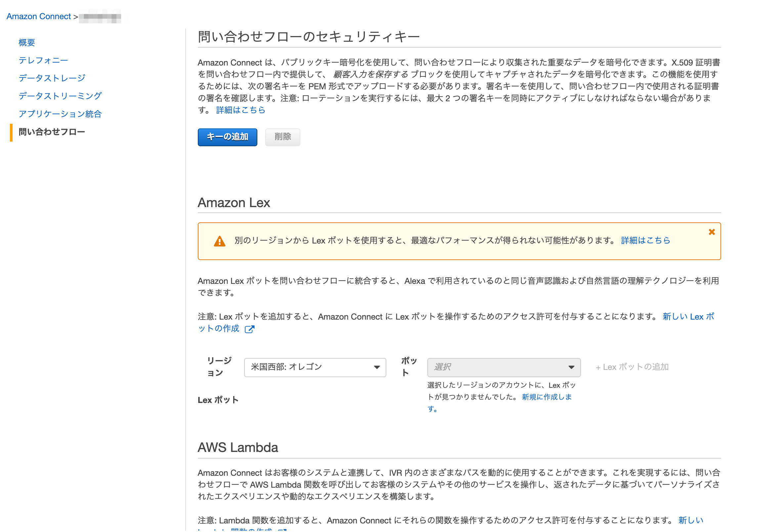Open the external link icon after ットの作成
The image size is (782, 532).
[x=249, y=329]
